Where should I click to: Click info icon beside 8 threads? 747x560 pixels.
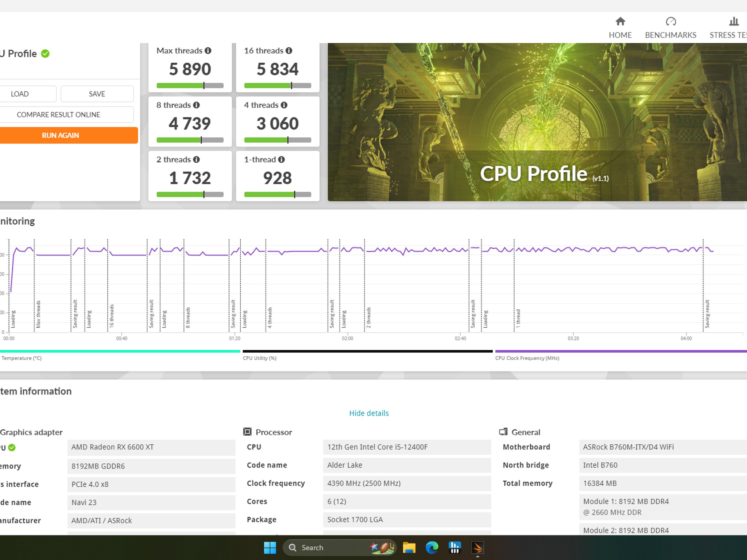tap(196, 105)
